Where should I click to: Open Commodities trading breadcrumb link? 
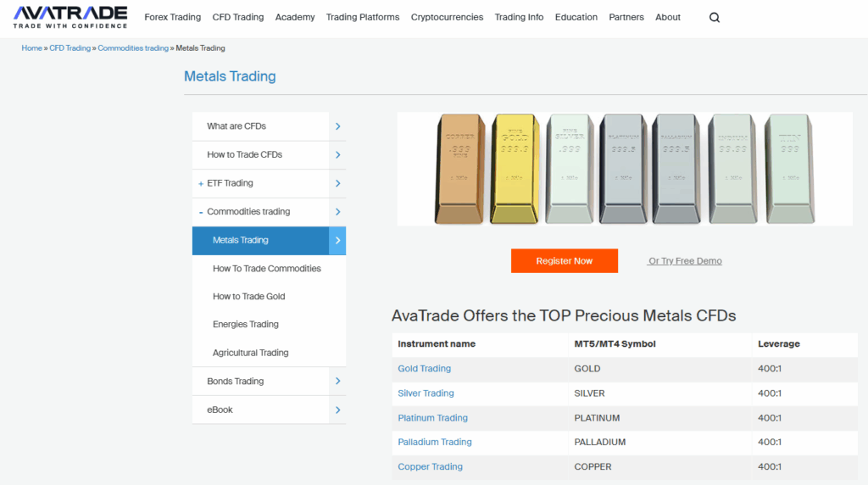133,48
